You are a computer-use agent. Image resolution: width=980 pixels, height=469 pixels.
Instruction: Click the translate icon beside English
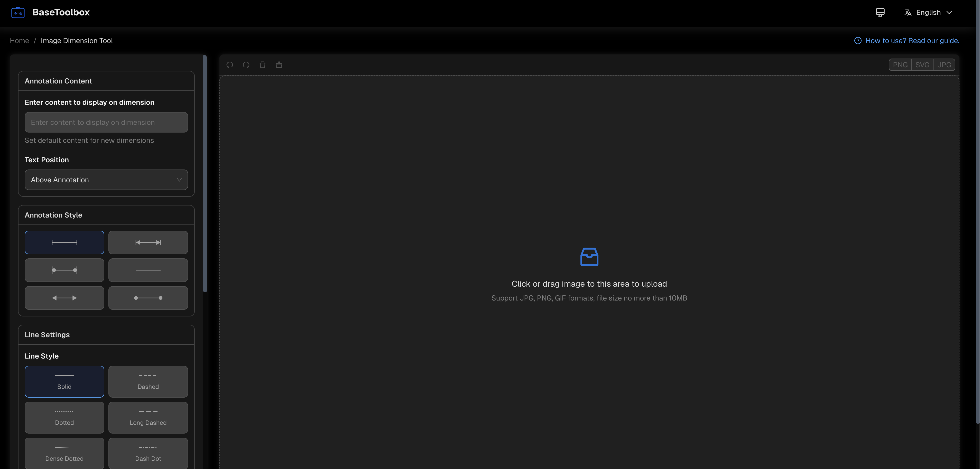[908, 12]
